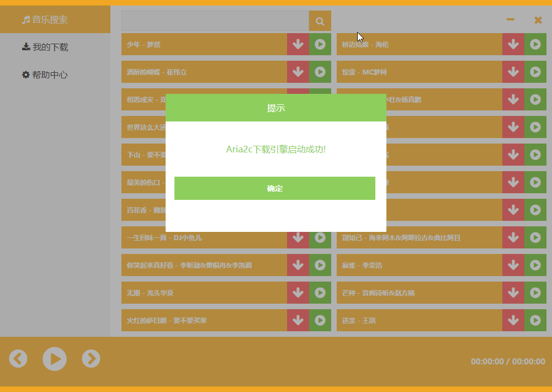Skip to next track in player bar
The image size is (552, 392).
coord(91,359)
